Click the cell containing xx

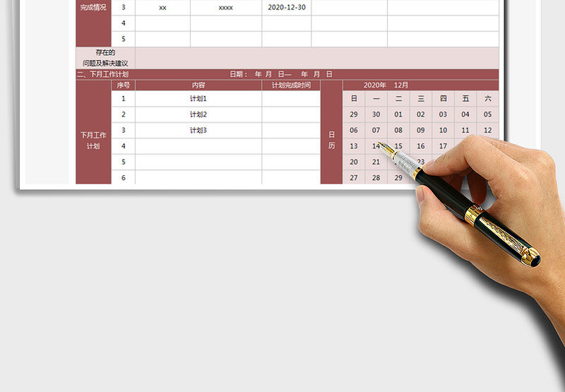(163, 8)
